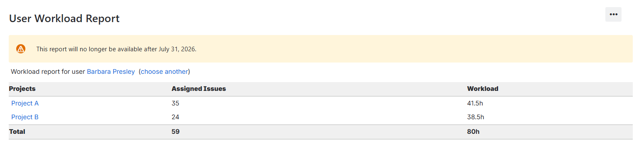
Task: Click the 38.5h workload value
Action: 476,117
